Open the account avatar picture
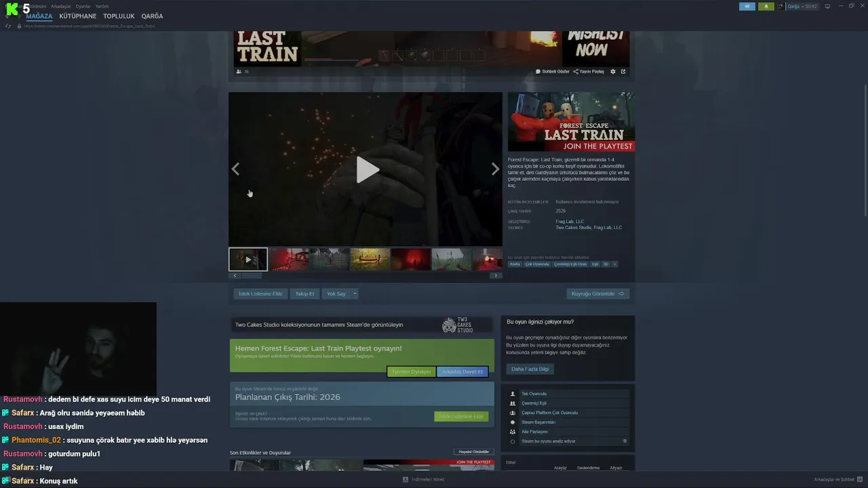The width and height of the screenshot is (868, 488). pyautogui.click(x=781, y=6)
